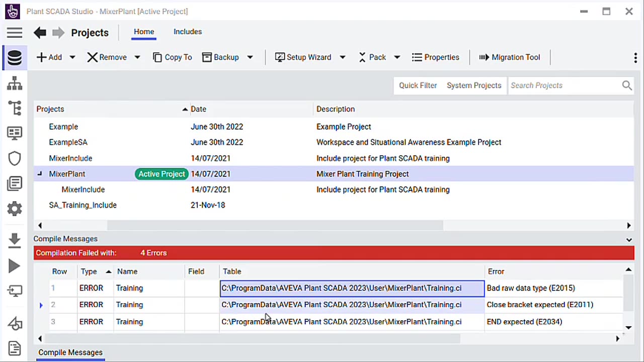Collapse the MixerPlant tree node
The width and height of the screenshot is (644, 362).
tap(40, 173)
